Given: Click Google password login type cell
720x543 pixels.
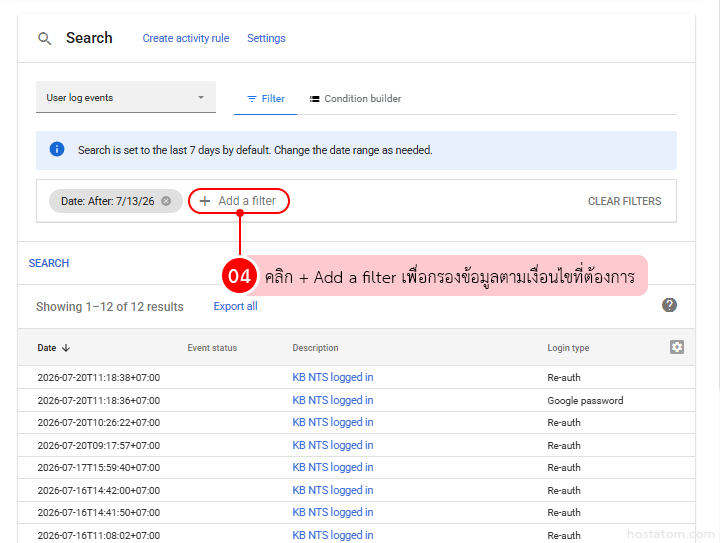Looking at the screenshot, I should (x=585, y=400).
